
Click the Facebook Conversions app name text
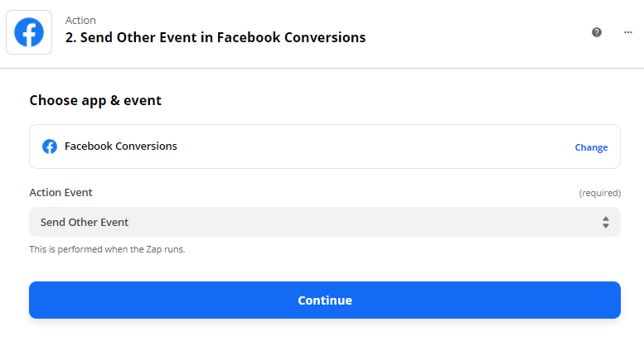pyautogui.click(x=121, y=147)
